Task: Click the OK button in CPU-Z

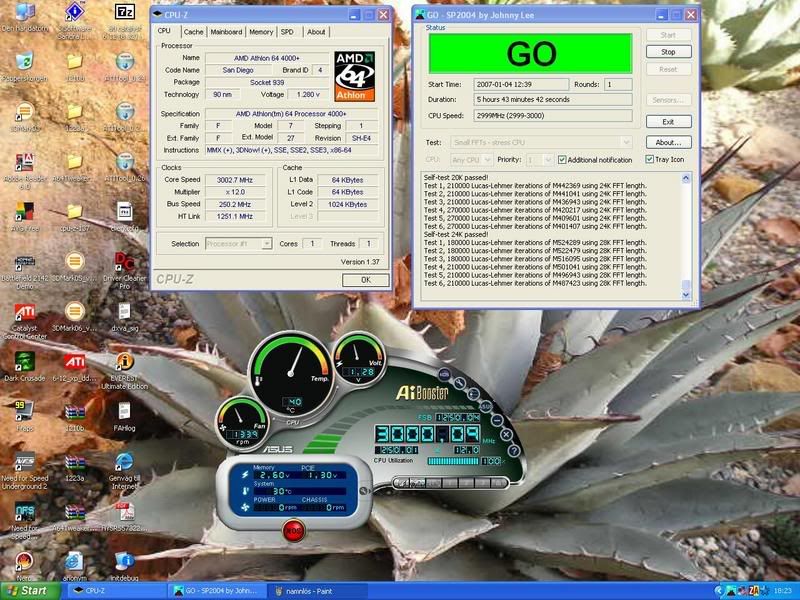Action: (365, 280)
